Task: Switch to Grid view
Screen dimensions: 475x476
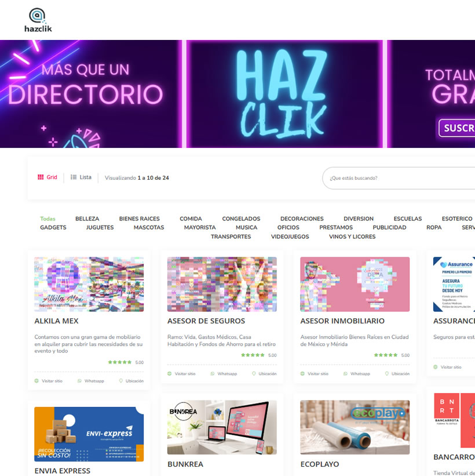Action: 47,177
